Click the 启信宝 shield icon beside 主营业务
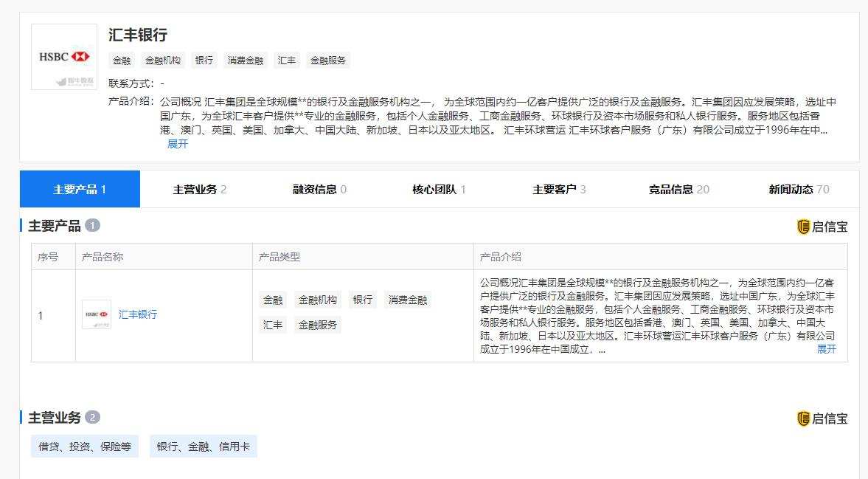868x479 pixels. pyautogui.click(x=803, y=418)
